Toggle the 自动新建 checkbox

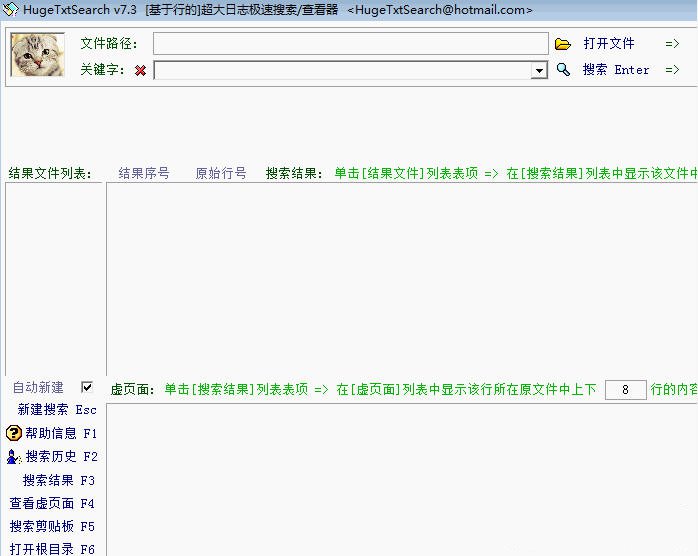coord(87,387)
